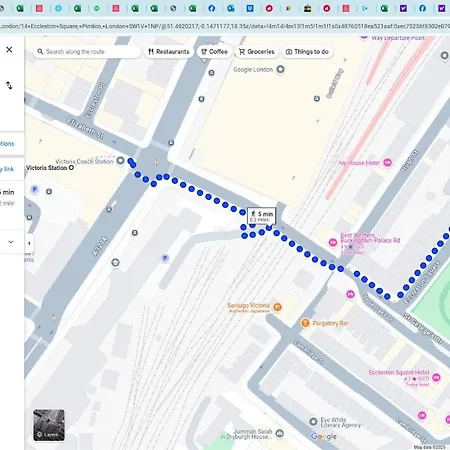
Task: Filter by Restaurants along route
Action: [x=169, y=52]
